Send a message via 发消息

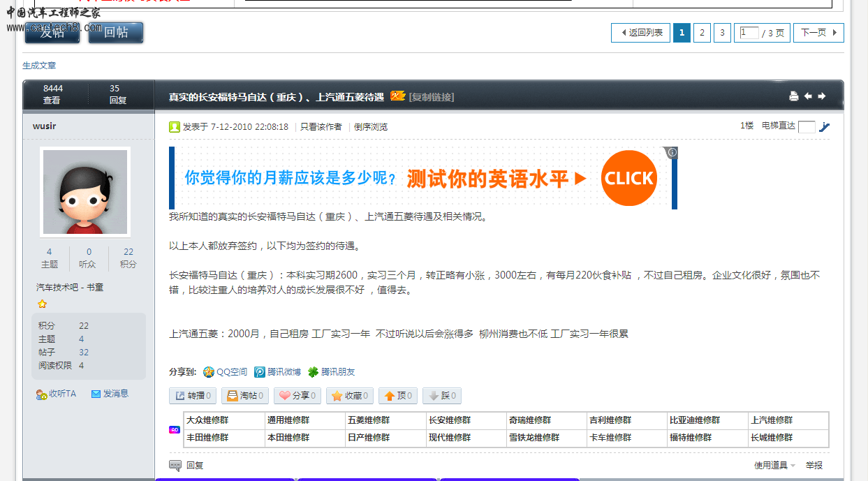point(110,394)
